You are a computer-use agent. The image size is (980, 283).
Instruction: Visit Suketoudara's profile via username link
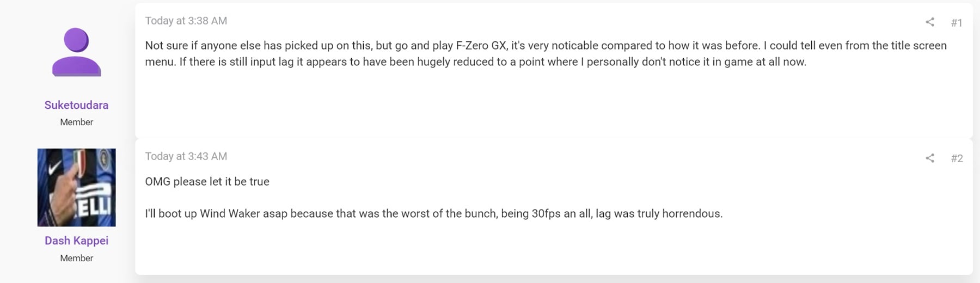click(x=76, y=105)
